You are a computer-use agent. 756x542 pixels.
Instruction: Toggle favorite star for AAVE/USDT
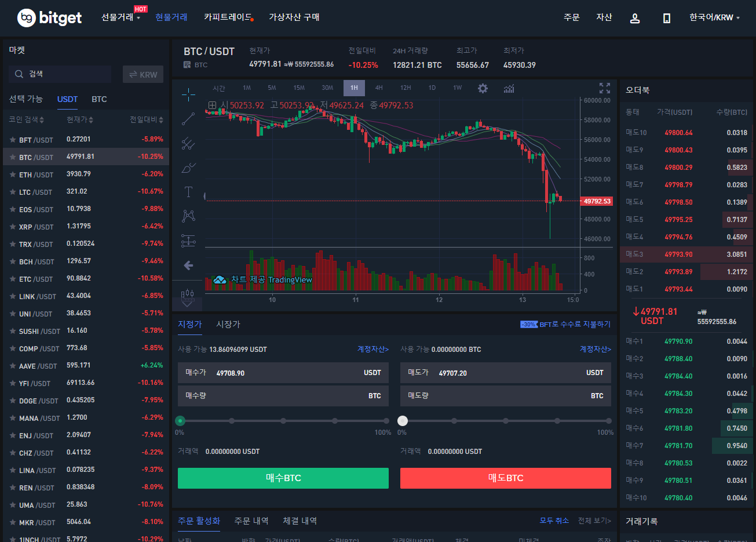pyautogui.click(x=13, y=366)
